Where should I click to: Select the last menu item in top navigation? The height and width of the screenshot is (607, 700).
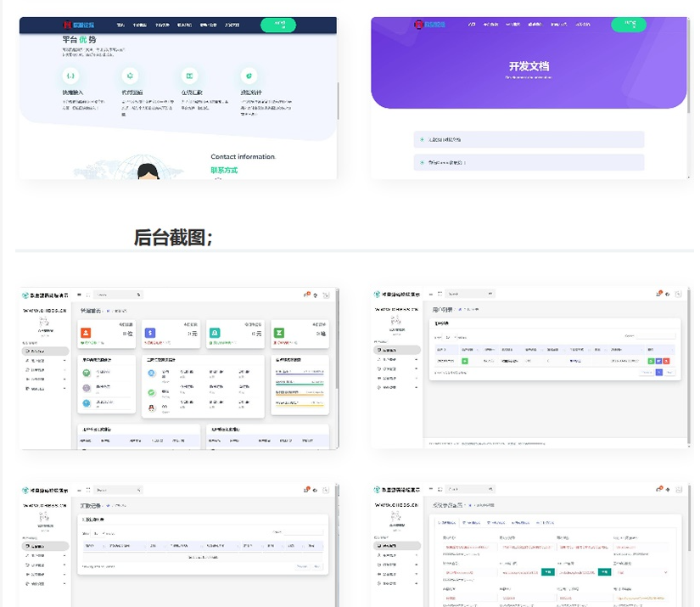pos(230,25)
